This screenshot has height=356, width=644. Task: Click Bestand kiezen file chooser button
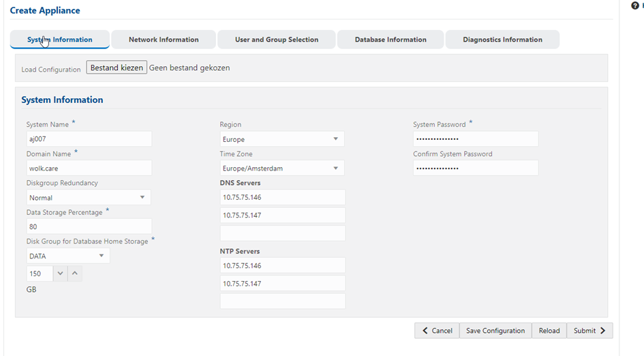coord(117,68)
